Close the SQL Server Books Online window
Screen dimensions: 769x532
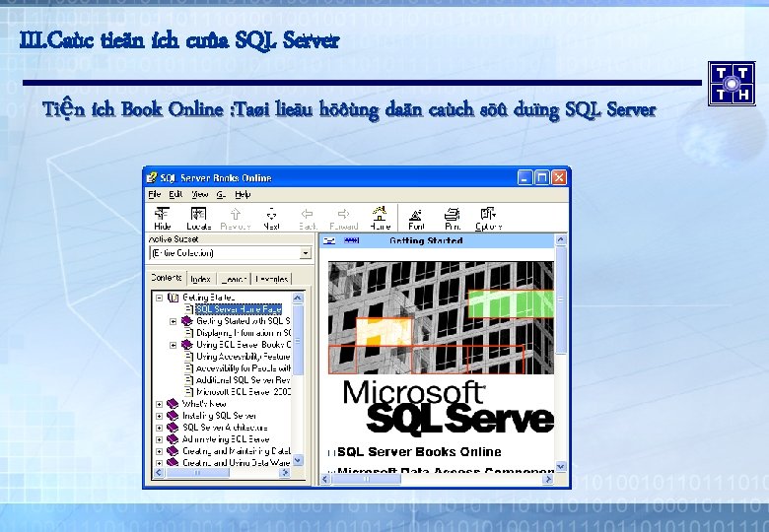pos(559,177)
